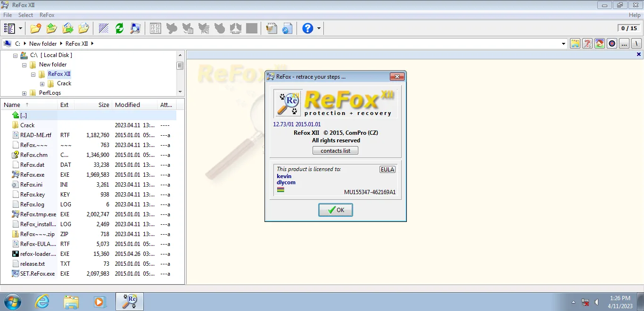Image resolution: width=644 pixels, height=311 pixels.
Task: Sort files by Modified column header
Action: (134, 105)
